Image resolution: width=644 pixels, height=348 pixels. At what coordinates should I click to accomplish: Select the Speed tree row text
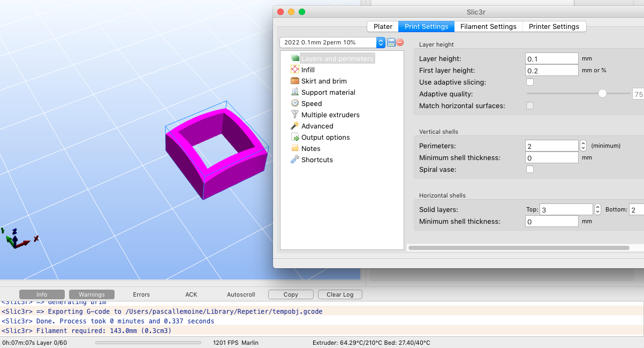312,103
